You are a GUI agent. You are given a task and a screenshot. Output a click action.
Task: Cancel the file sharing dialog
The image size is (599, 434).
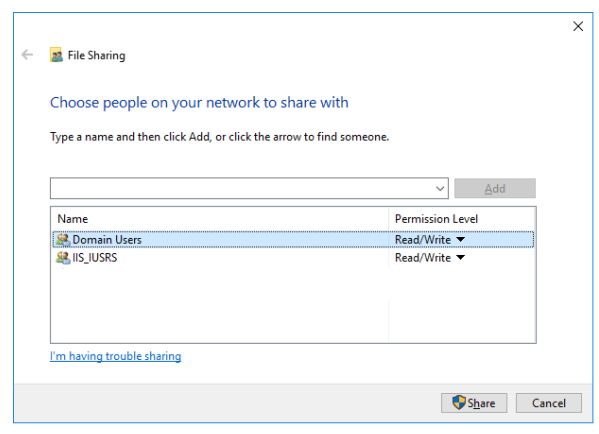click(x=549, y=403)
